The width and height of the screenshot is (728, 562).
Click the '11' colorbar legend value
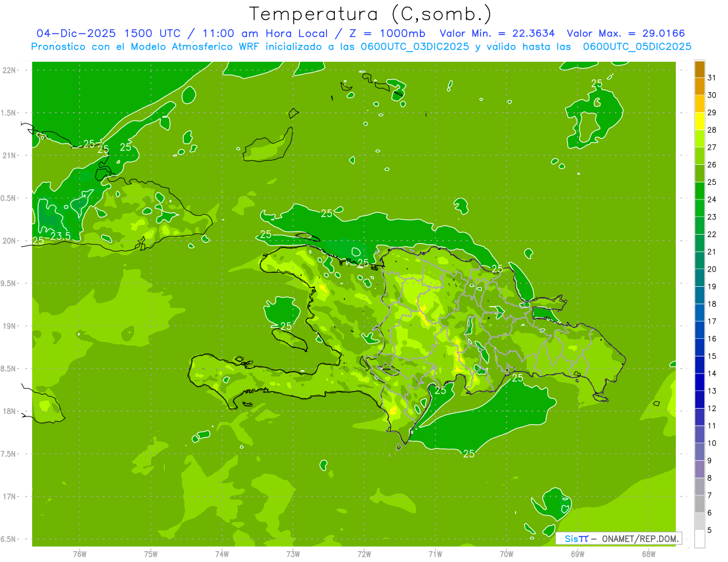pos(712,426)
